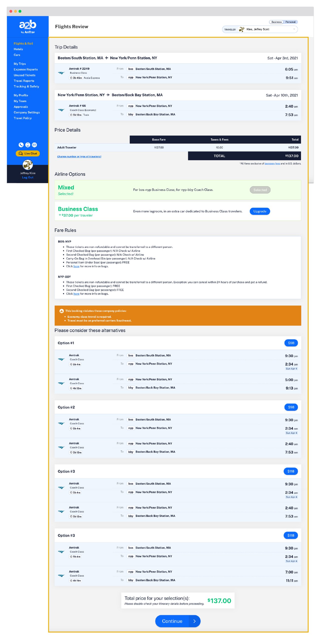The image size is (321, 644).
Task: Click the clock icon beside 3h 46m duration
Action: [71, 78]
